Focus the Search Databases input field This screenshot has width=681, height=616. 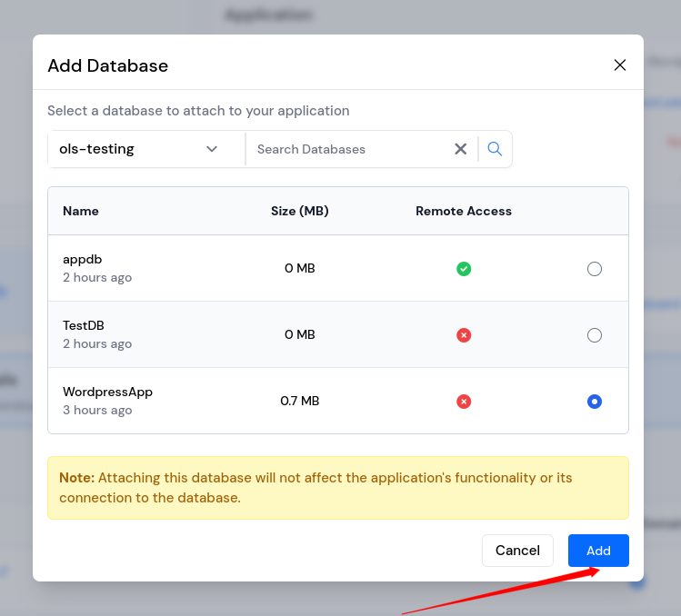tap(350, 149)
